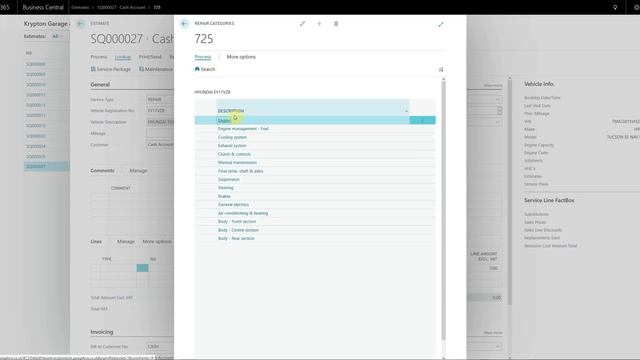Select Body - Centre section row
This screenshot has height=360, width=640.
pyautogui.click(x=315, y=230)
